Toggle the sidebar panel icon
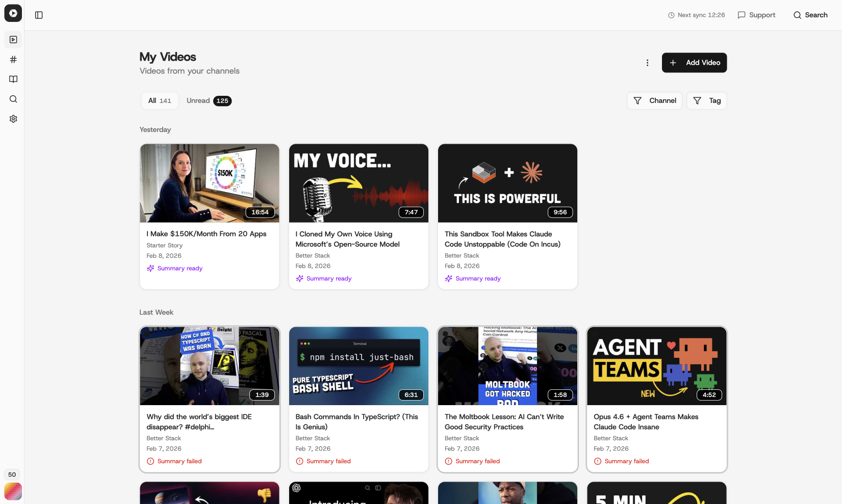Image resolution: width=842 pixels, height=504 pixels. (x=39, y=15)
